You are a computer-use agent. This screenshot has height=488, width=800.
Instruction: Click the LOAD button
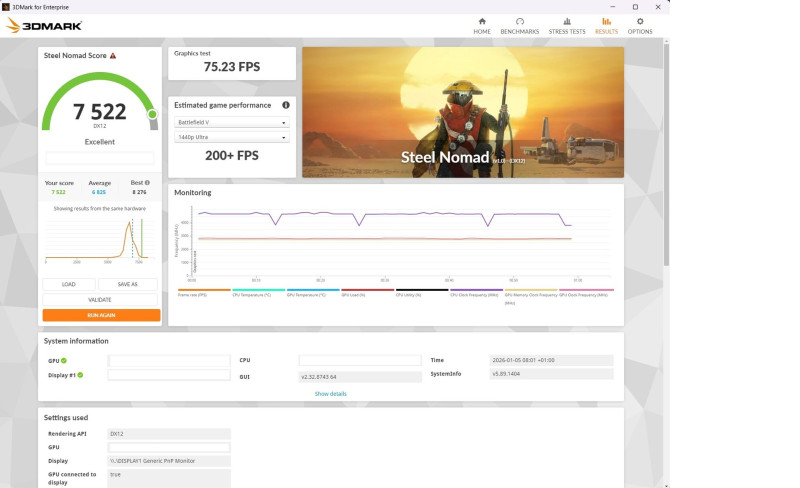pos(69,284)
